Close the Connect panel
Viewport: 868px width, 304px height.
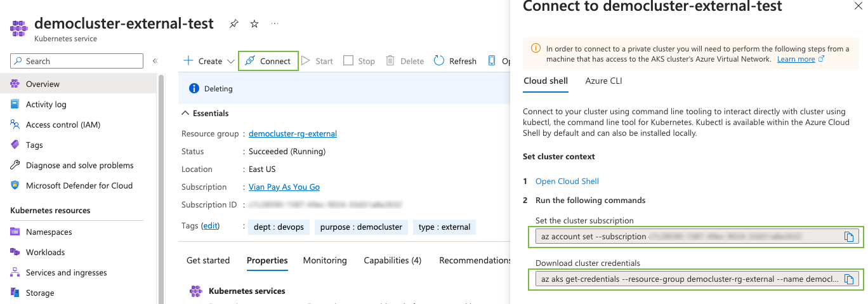click(x=858, y=6)
